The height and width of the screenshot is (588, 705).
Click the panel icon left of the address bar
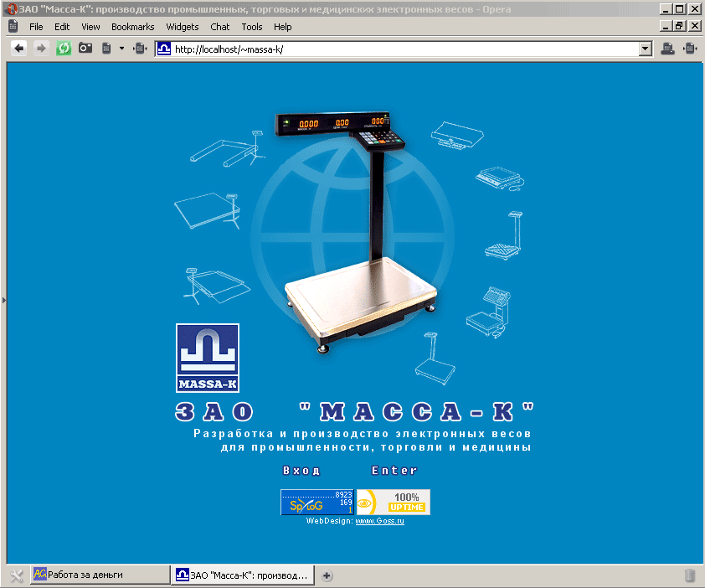(140, 48)
